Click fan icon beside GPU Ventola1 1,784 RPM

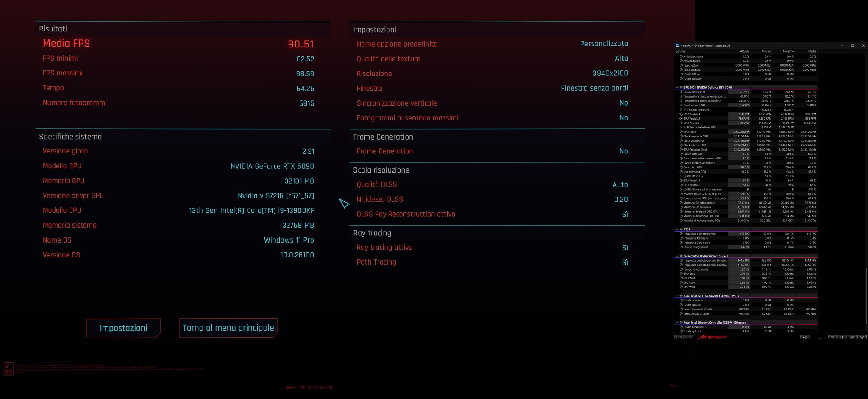point(682,114)
